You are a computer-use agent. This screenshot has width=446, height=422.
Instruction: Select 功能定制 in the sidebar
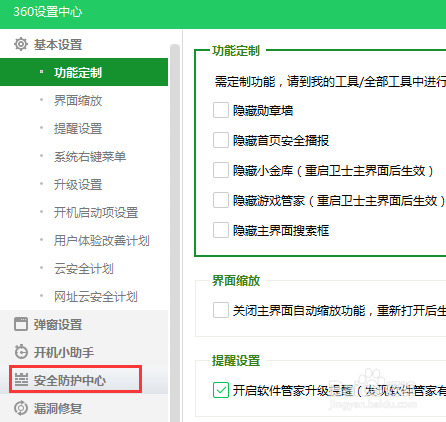click(84, 72)
